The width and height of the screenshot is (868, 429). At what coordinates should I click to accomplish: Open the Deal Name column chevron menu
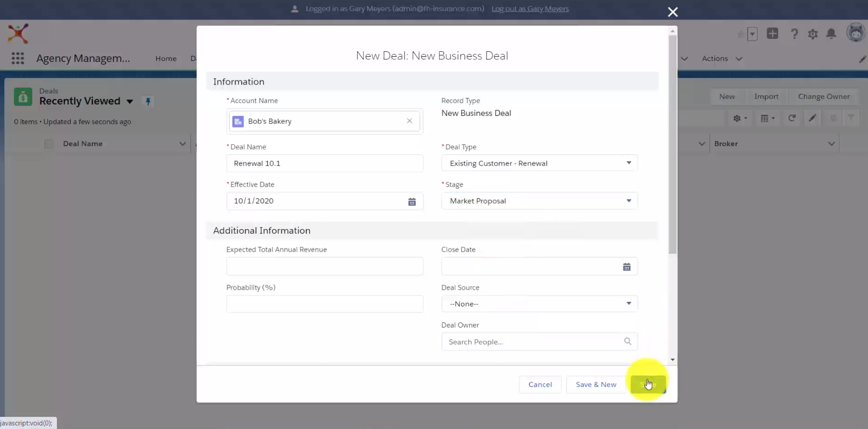pyautogui.click(x=183, y=144)
